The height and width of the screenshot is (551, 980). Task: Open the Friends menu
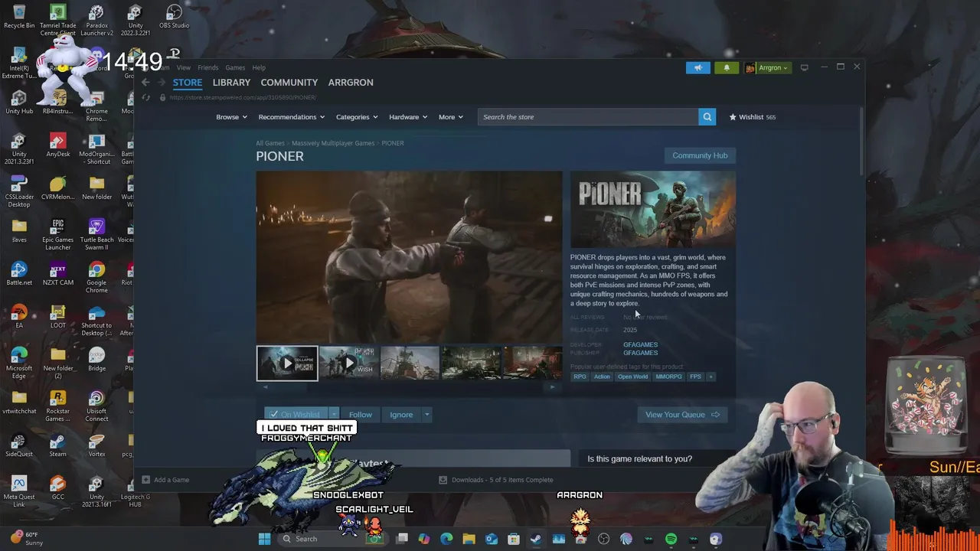tap(207, 67)
